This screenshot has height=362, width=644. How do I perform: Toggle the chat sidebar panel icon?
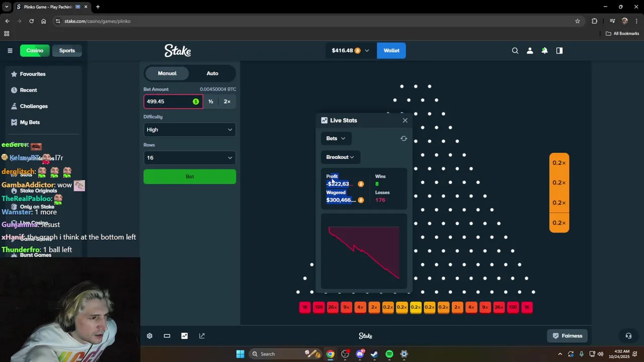(x=559, y=50)
